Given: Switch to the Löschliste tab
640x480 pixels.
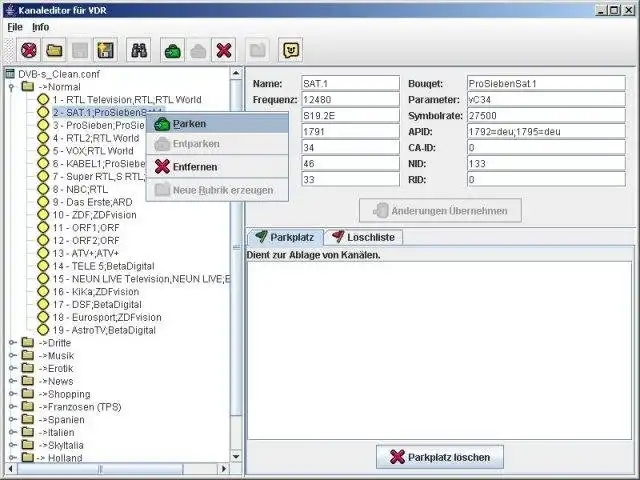Looking at the screenshot, I should tap(363, 237).
